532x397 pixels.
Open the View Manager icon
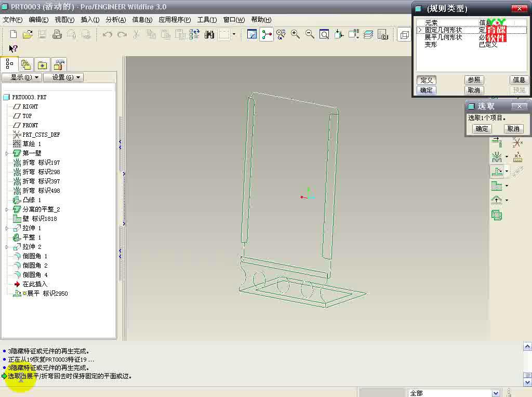click(x=383, y=34)
